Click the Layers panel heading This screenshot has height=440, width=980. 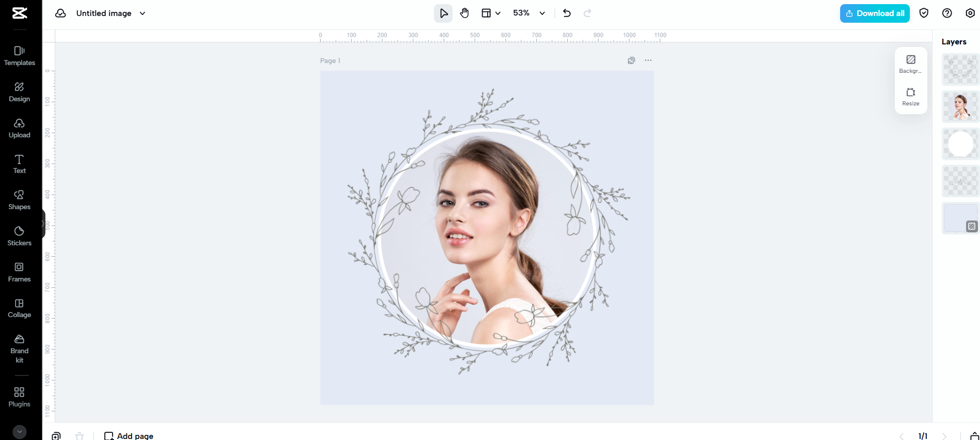click(x=954, y=42)
